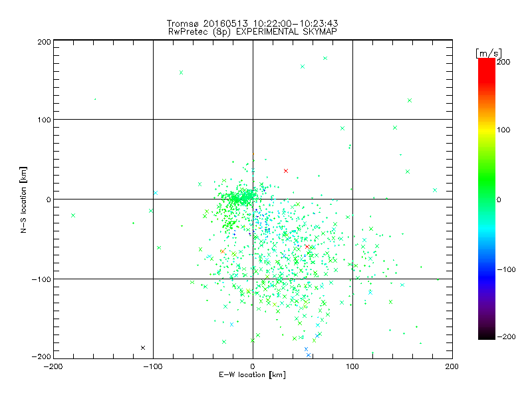Image resolution: width=532 pixels, height=399 pixels.
Task: Click the orange X marker west of the vertical axis
Action: pos(223,251)
